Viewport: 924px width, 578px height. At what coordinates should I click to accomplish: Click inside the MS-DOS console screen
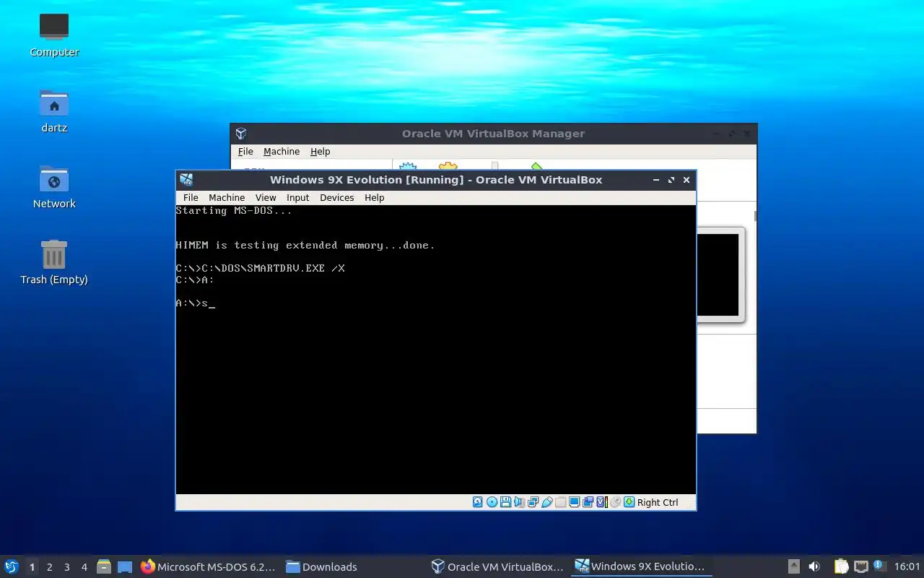point(435,349)
